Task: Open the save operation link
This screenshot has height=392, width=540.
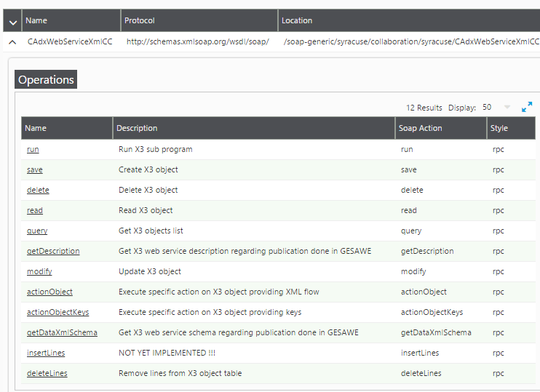Action: 35,169
